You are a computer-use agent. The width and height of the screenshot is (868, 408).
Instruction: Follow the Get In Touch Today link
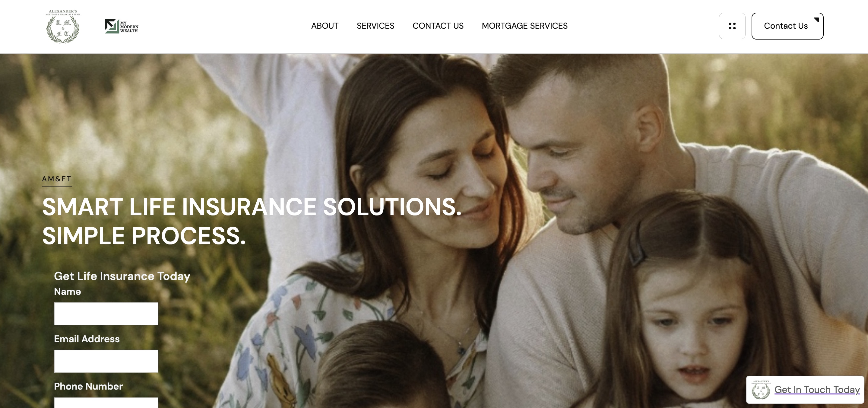tap(817, 390)
